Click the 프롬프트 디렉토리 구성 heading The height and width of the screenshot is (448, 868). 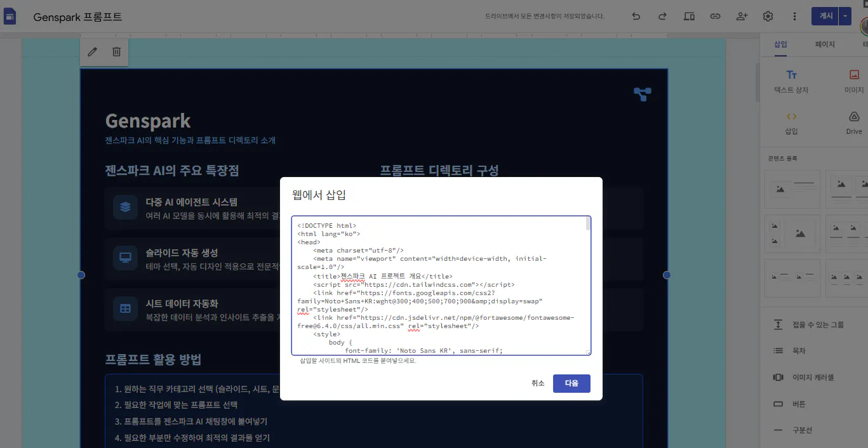click(x=439, y=170)
